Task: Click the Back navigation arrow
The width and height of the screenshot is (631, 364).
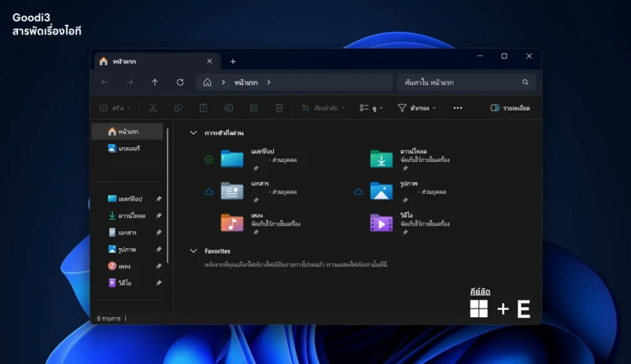Action: click(105, 82)
